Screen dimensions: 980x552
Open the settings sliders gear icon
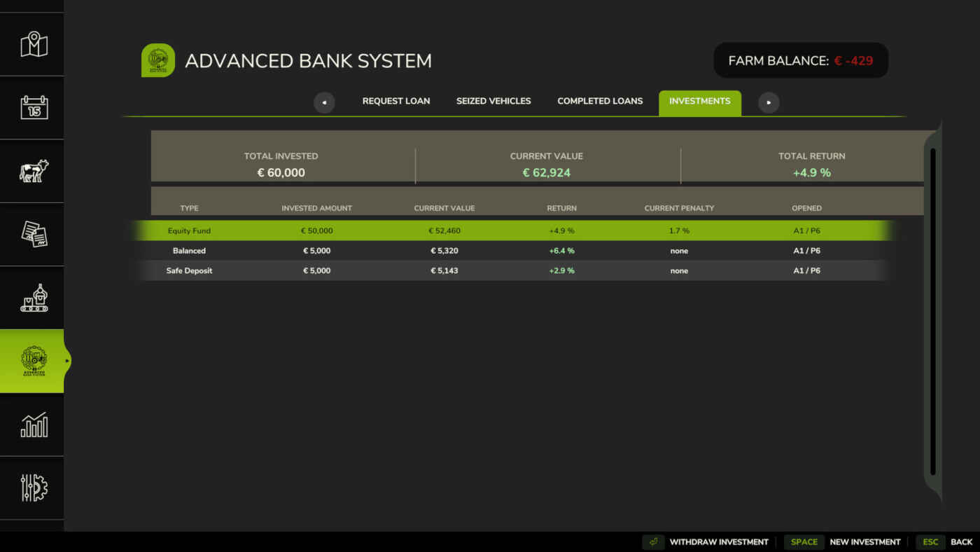coord(34,488)
